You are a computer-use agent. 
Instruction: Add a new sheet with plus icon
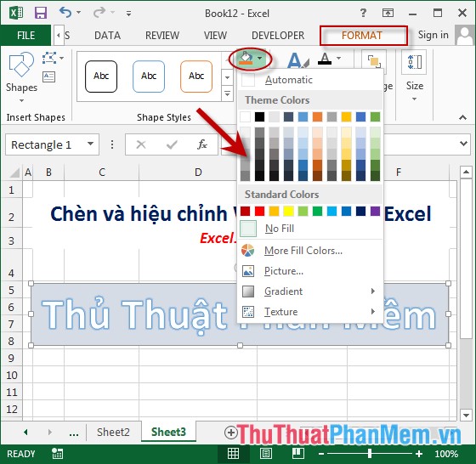(231, 433)
